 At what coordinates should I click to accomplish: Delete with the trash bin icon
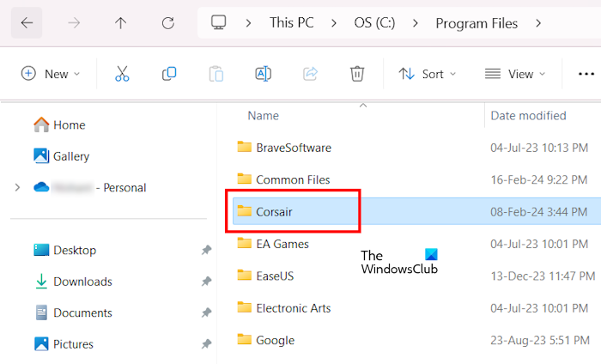357,74
